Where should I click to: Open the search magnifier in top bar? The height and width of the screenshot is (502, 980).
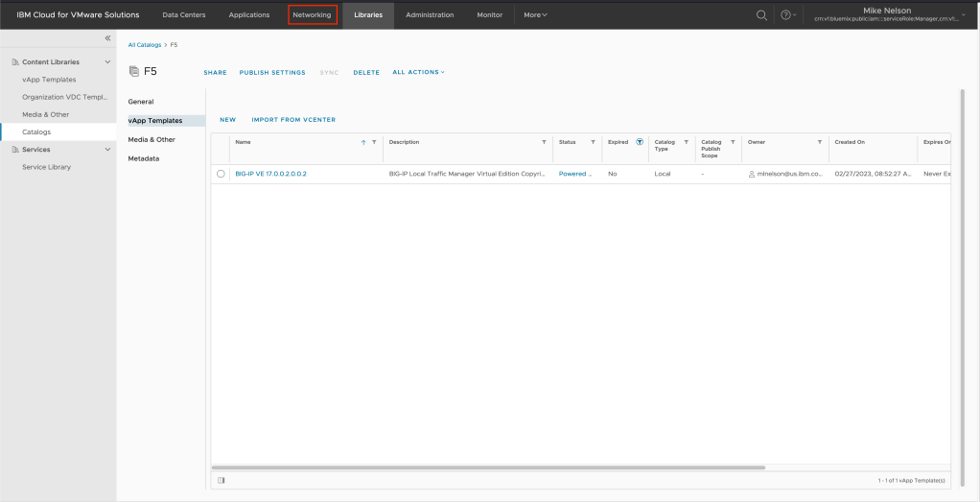(x=762, y=14)
